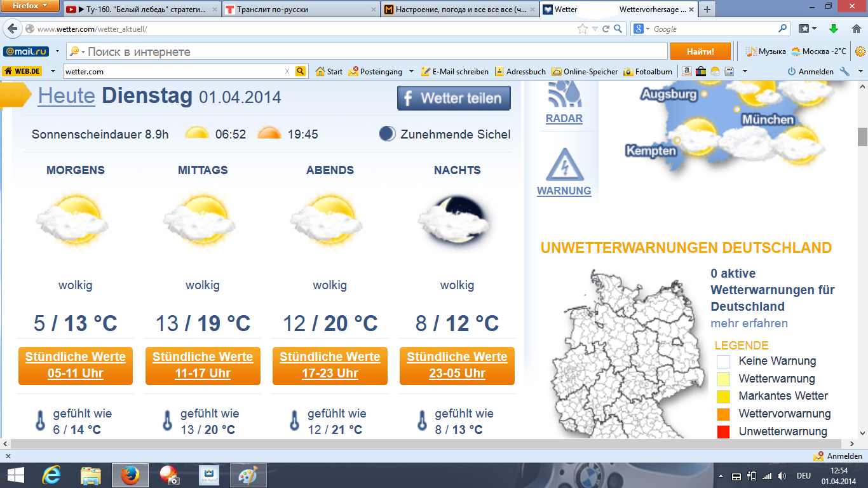Click the red Unwetterwarnung legend swatch

[x=723, y=432]
